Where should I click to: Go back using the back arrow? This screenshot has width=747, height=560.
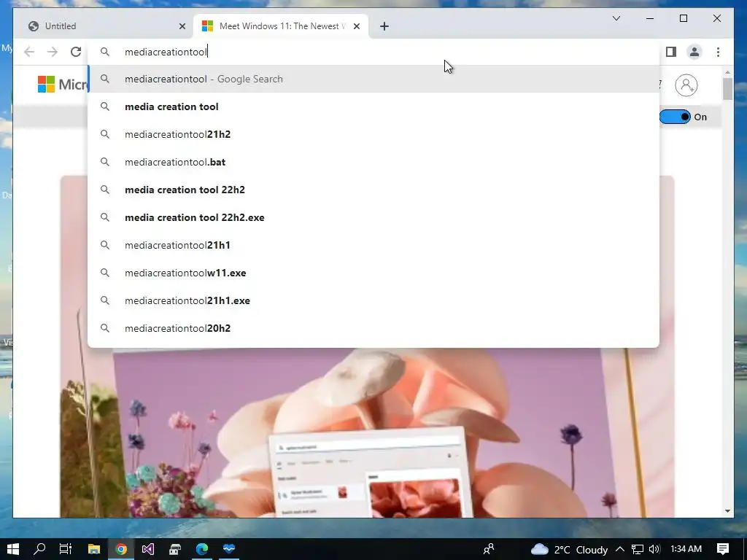click(29, 52)
